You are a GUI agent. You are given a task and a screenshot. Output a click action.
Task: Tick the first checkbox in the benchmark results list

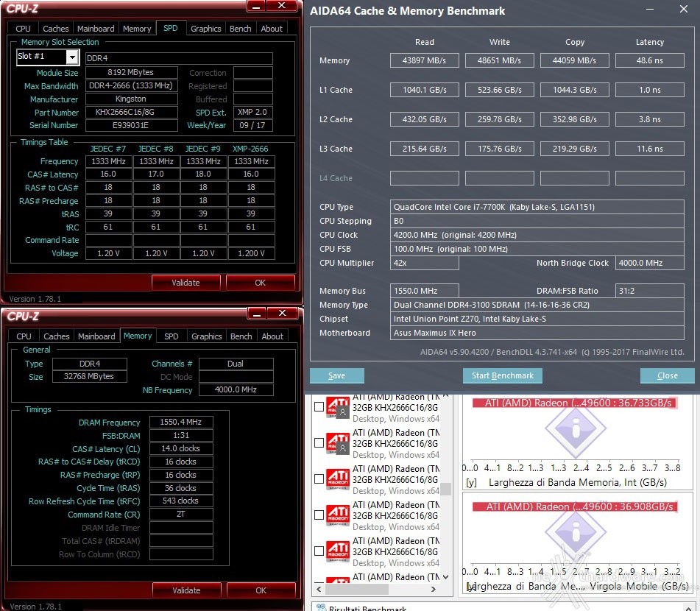pos(319,407)
